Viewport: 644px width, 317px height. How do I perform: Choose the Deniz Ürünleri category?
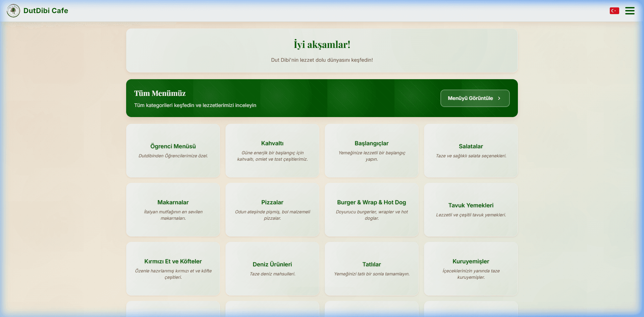pos(272,269)
